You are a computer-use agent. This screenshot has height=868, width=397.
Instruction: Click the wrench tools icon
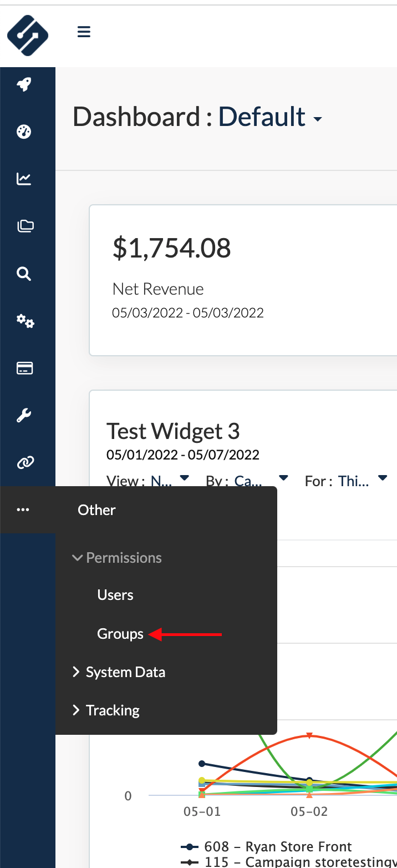pos(24,415)
